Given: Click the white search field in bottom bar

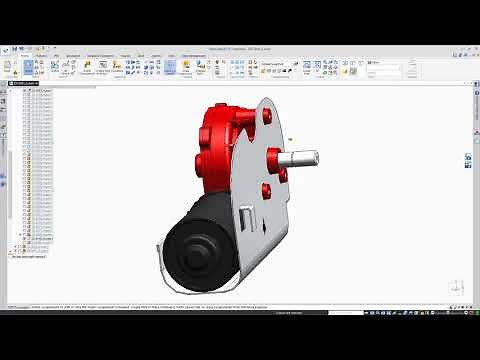Looking at the screenshot, I should pyautogui.click(x=346, y=313).
